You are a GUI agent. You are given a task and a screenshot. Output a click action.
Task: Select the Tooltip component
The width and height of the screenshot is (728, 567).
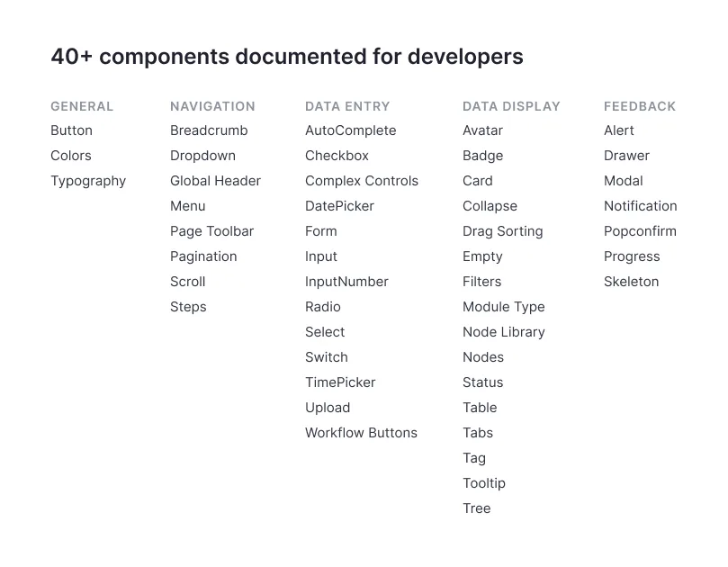[x=484, y=483]
